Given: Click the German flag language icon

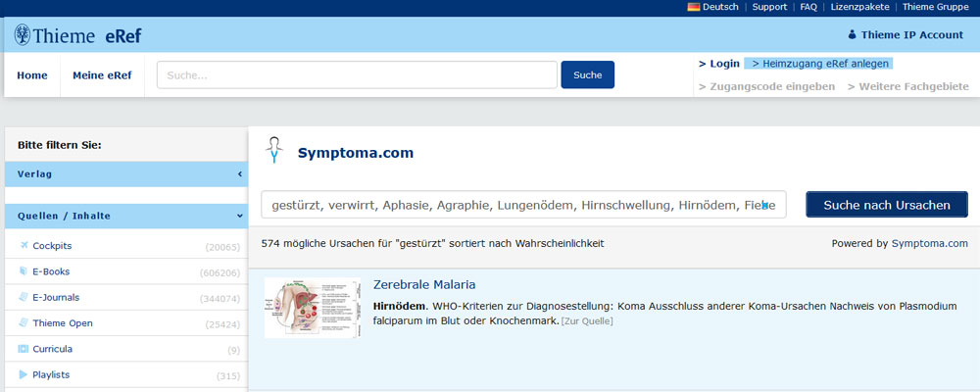Looking at the screenshot, I should [693, 7].
